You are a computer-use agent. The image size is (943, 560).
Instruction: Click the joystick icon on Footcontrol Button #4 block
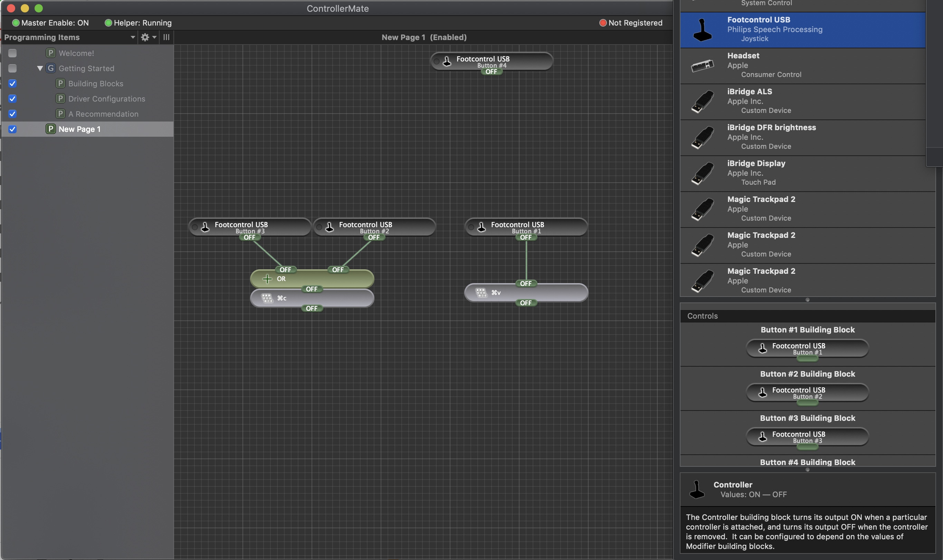tap(447, 61)
